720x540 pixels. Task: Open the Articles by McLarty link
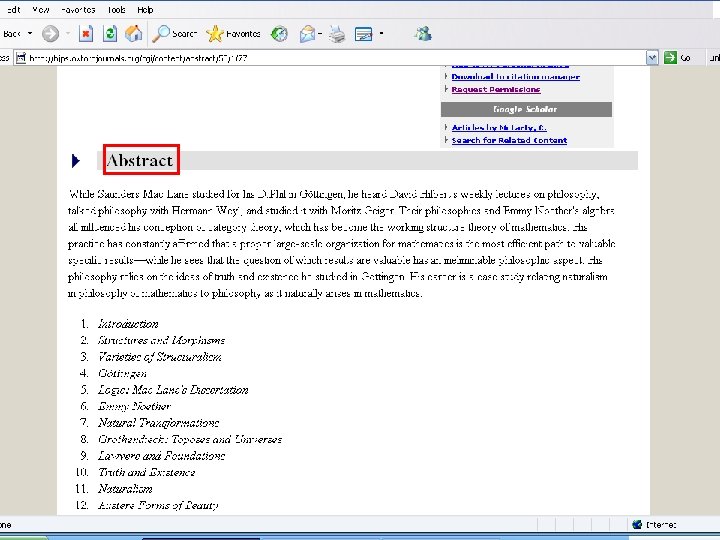[499, 128]
